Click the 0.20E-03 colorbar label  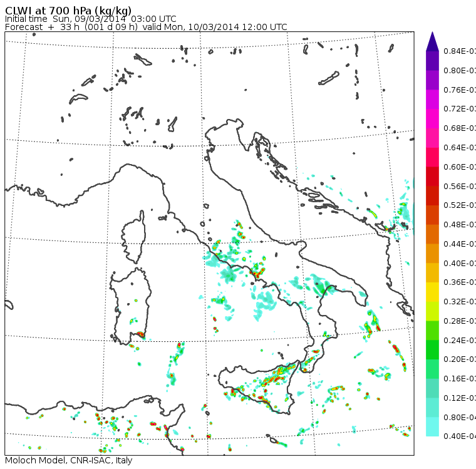click(x=460, y=359)
